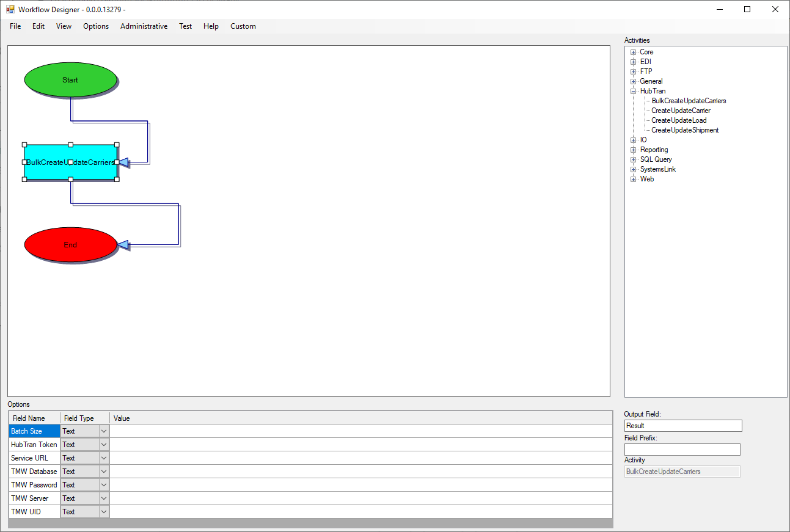Viewport: 790px width, 532px height.
Task: Expand the Core activities node
Action: point(634,53)
